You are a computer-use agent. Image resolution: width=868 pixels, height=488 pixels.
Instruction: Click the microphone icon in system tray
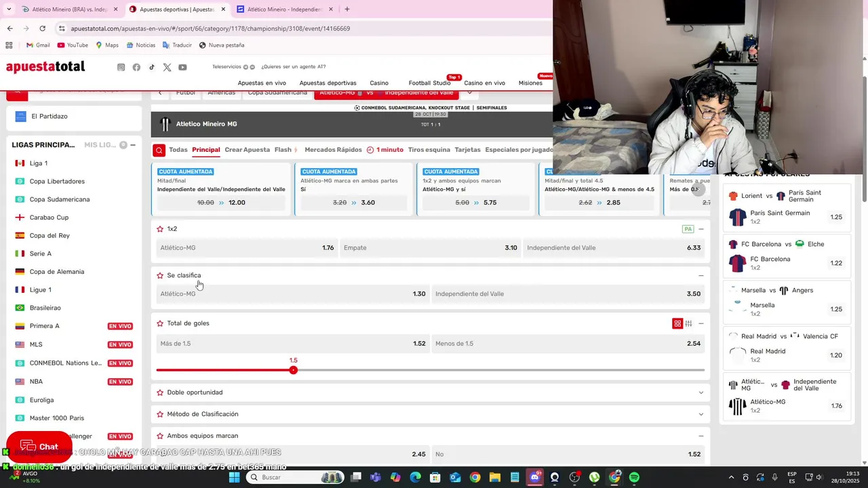tap(774, 477)
